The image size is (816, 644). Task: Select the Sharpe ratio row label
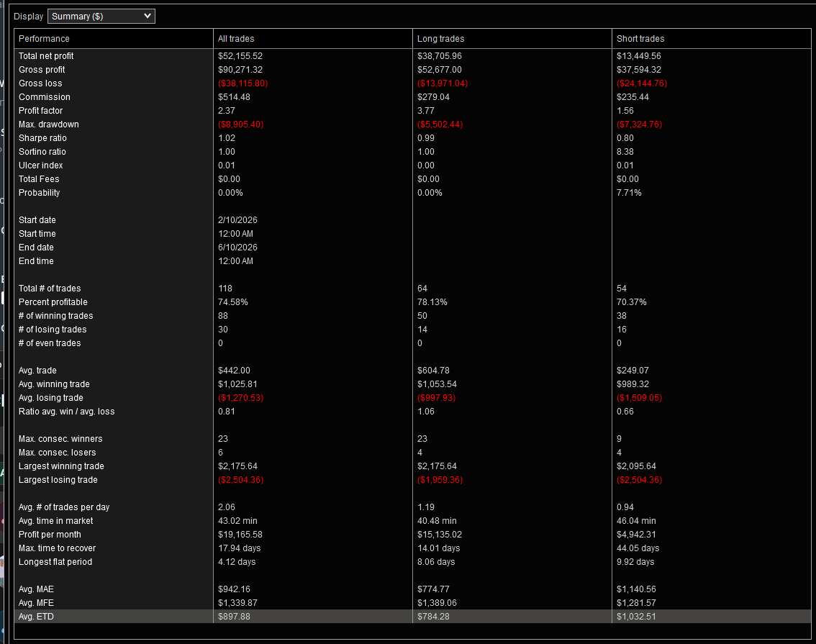pos(42,138)
